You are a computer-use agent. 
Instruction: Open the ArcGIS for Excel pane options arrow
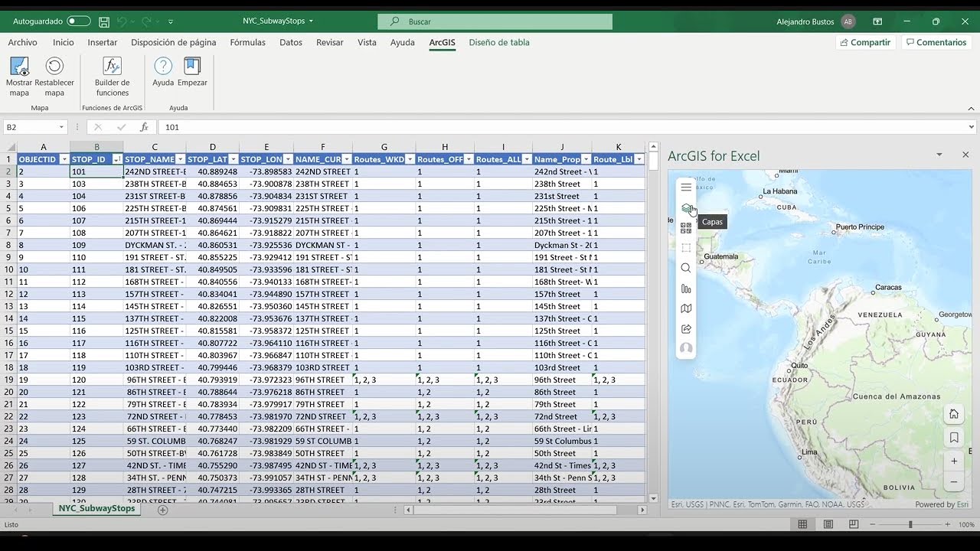click(939, 155)
